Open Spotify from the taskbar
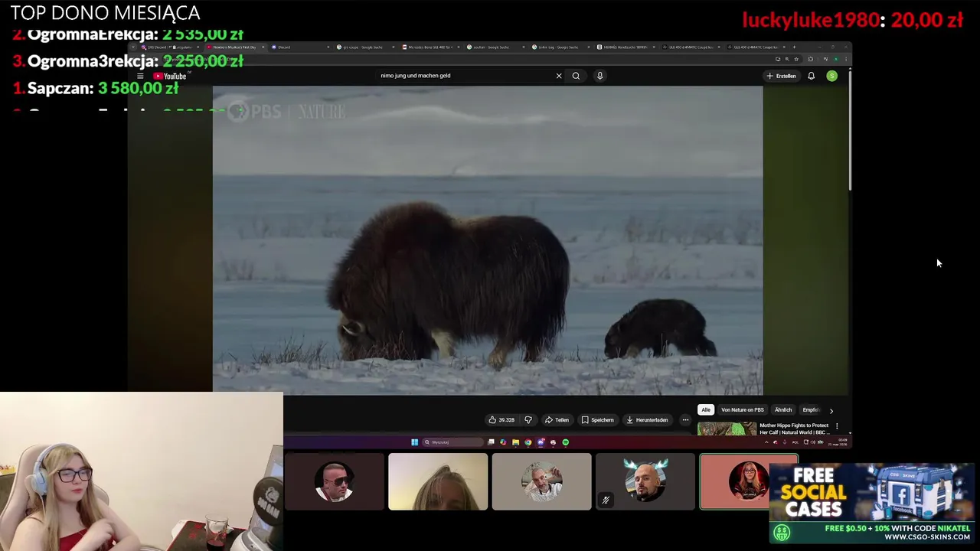This screenshot has width=980, height=551. coord(566,442)
